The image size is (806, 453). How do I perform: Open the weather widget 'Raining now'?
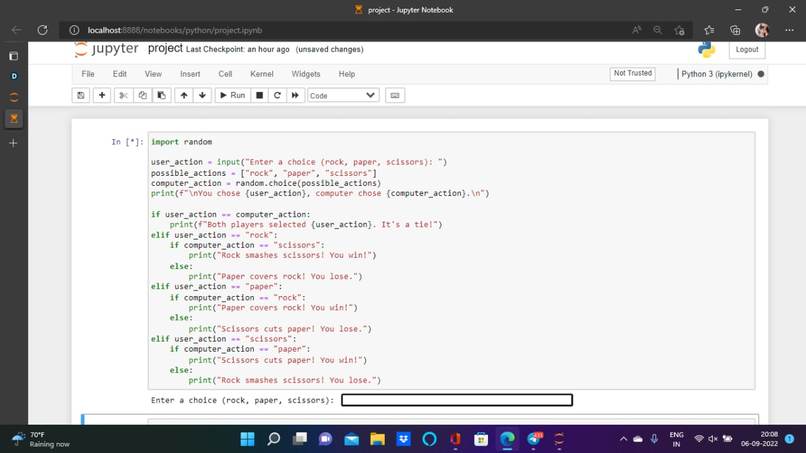41,439
